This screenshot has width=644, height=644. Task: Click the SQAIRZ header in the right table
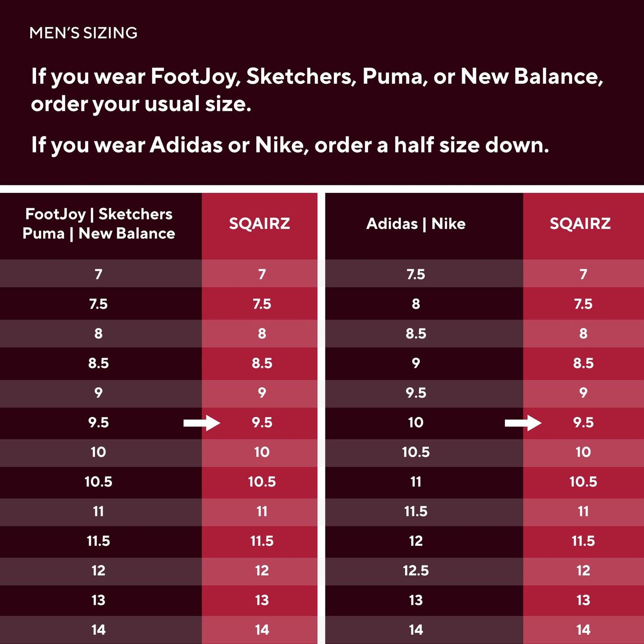[580, 224]
